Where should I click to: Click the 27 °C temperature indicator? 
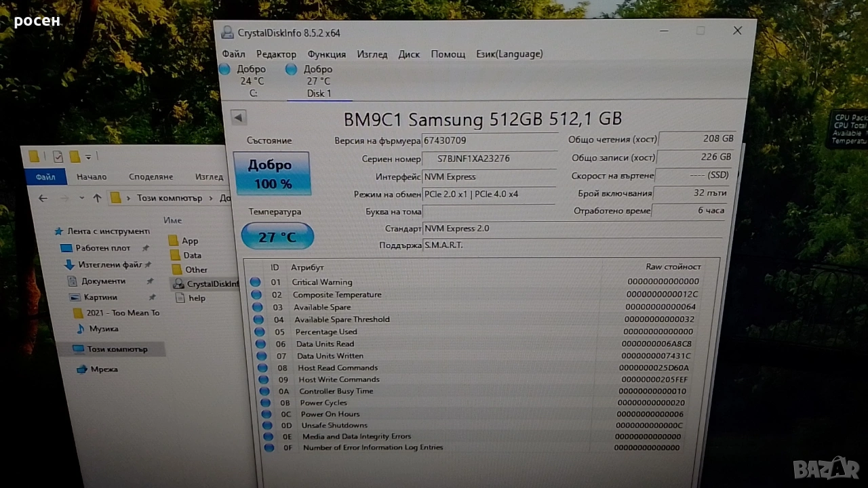[277, 237]
